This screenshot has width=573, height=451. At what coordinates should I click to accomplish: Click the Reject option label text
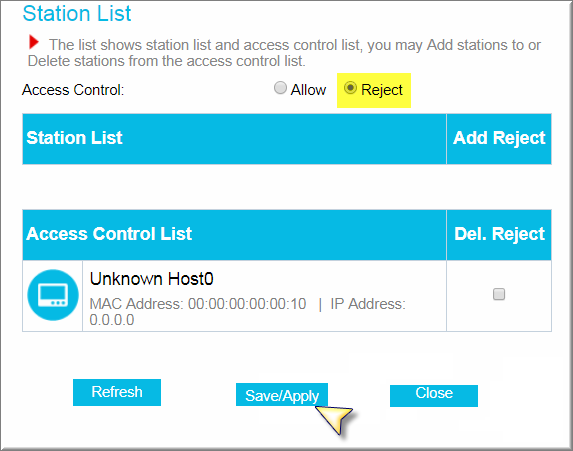[382, 90]
